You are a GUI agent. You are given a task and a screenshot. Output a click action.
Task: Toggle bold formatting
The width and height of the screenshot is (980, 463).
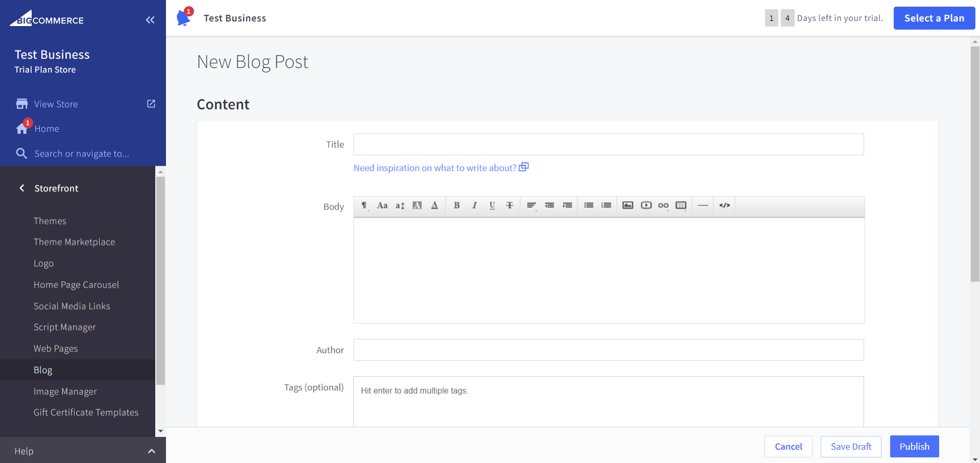coord(457,205)
